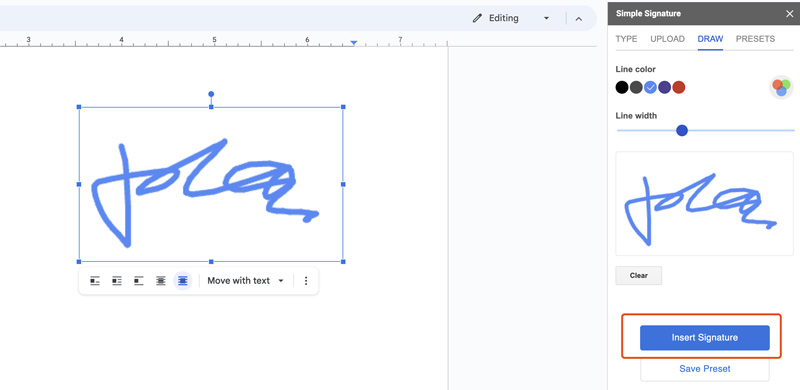This screenshot has height=390, width=800.
Task: Click the Line color label
Action: (636, 69)
